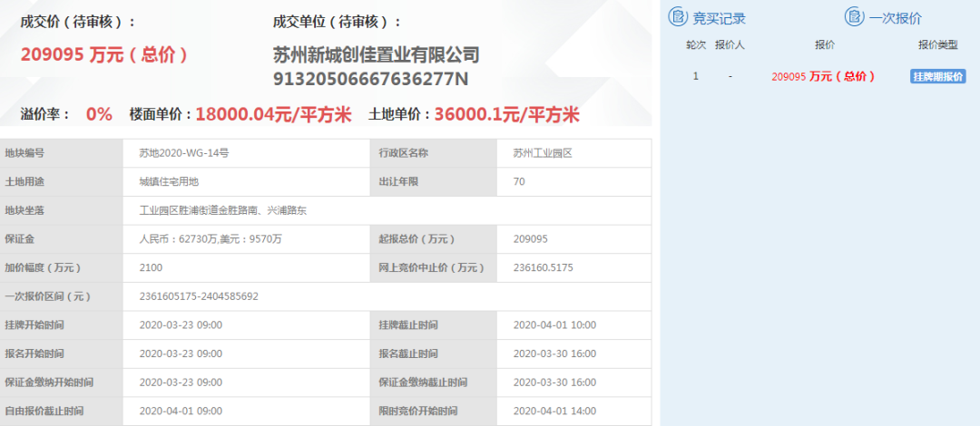Screen dimensions: 980x426
Task: Click the 报名开始时间 label
Action: click(34, 354)
